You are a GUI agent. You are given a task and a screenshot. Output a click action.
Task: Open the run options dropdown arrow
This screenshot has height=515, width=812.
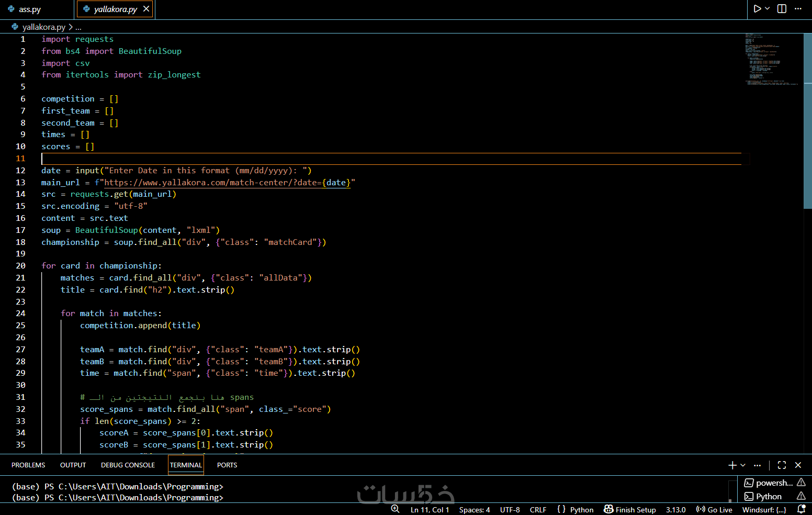[x=768, y=8]
